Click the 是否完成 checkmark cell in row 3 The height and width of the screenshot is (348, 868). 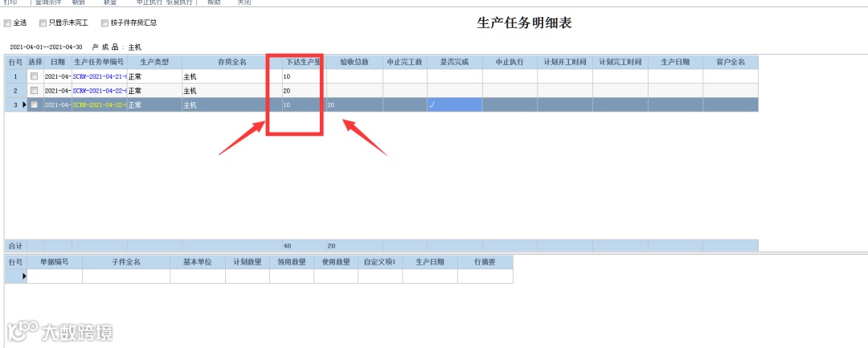pos(454,105)
